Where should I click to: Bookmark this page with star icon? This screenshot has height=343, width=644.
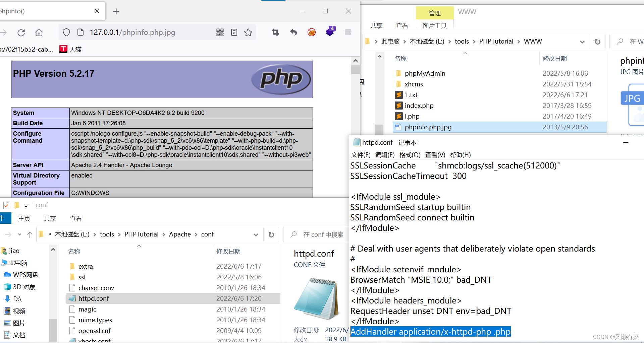(248, 32)
